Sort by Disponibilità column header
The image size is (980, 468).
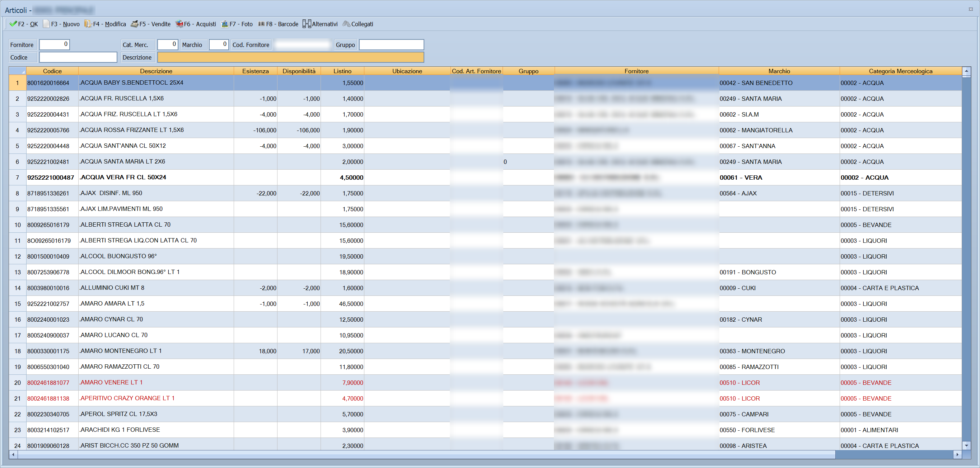(x=299, y=71)
